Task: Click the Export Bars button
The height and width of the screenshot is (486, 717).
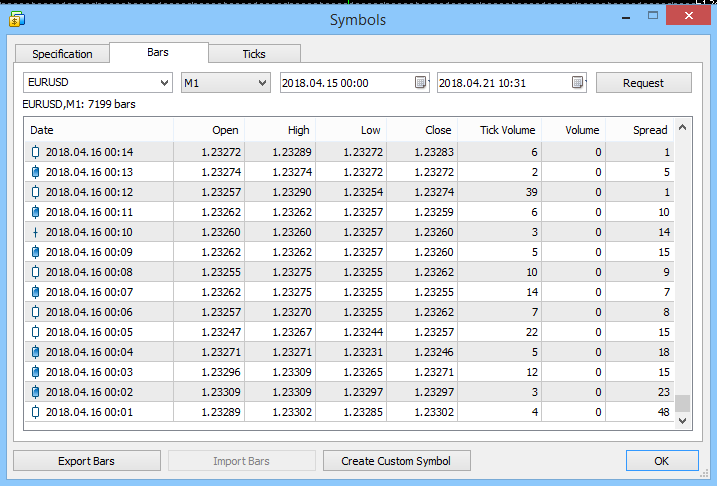Action: point(86,461)
